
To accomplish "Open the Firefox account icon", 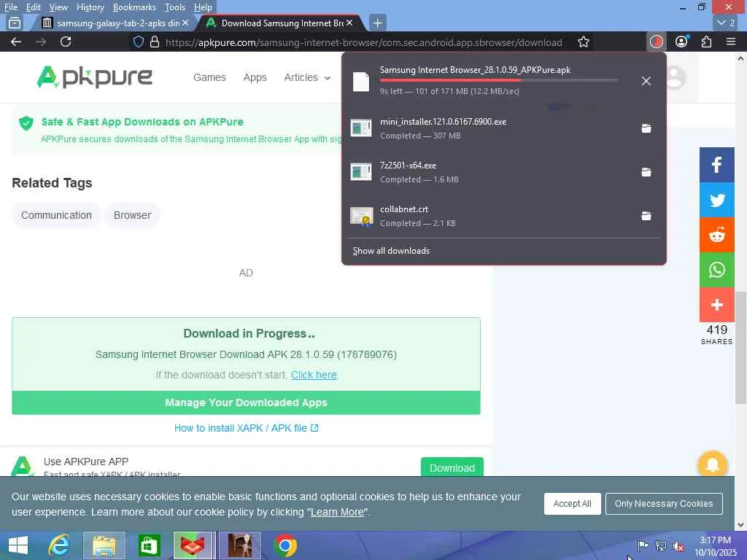I will pyautogui.click(x=682, y=42).
